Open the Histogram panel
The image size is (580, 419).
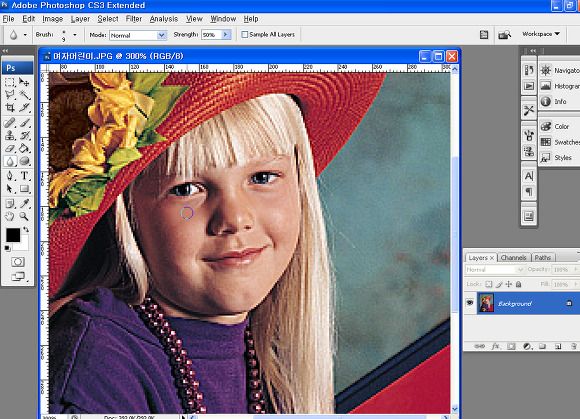[x=559, y=86]
